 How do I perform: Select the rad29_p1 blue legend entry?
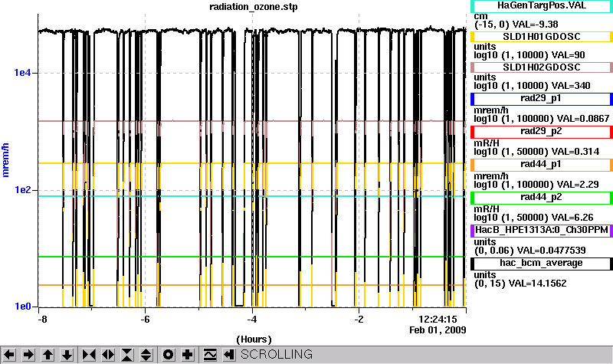542,99
